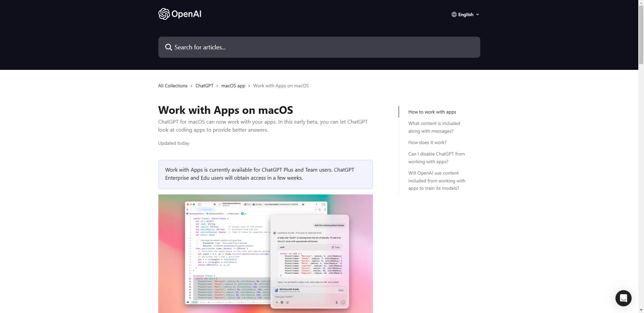The height and width of the screenshot is (313, 644).
Task: Click the Xcode demo screenshot image
Action: (x=265, y=254)
